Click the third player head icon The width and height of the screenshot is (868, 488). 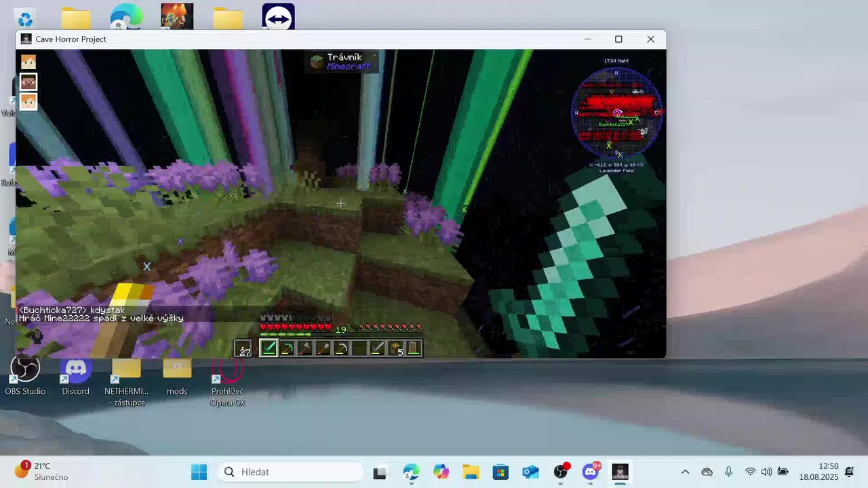[x=28, y=102]
